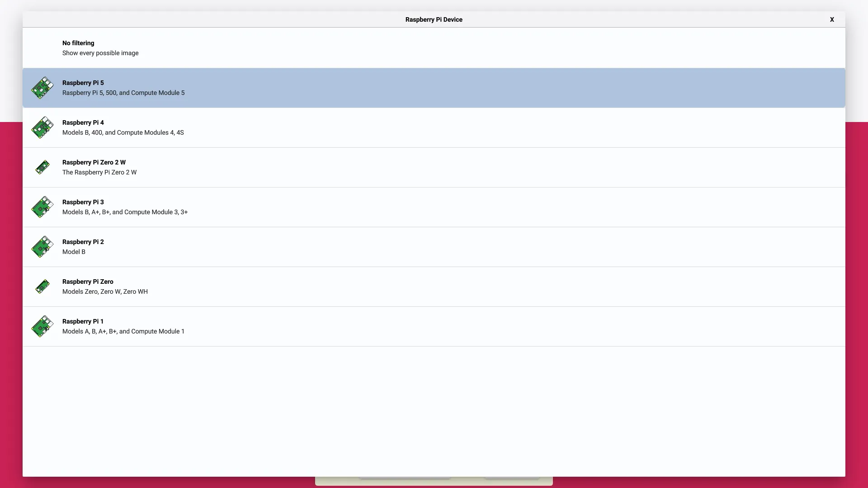Click the Raspberry Pi 2 board icon

tap(42, 247)
